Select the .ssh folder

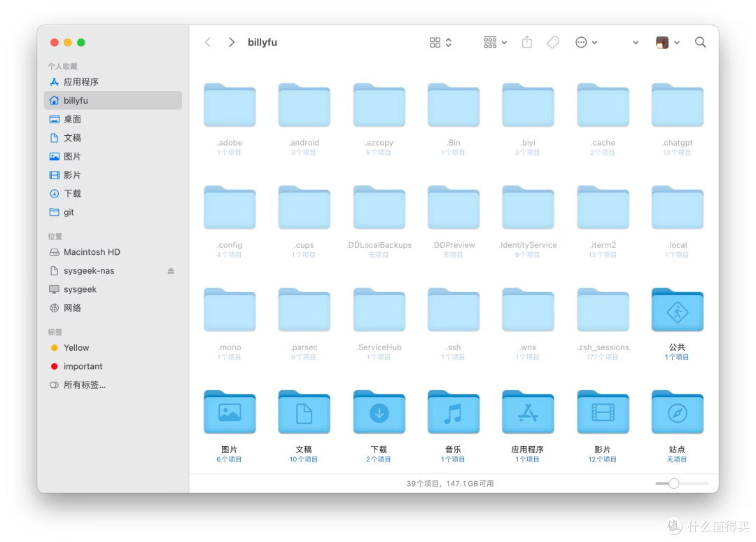click(453, 310)
